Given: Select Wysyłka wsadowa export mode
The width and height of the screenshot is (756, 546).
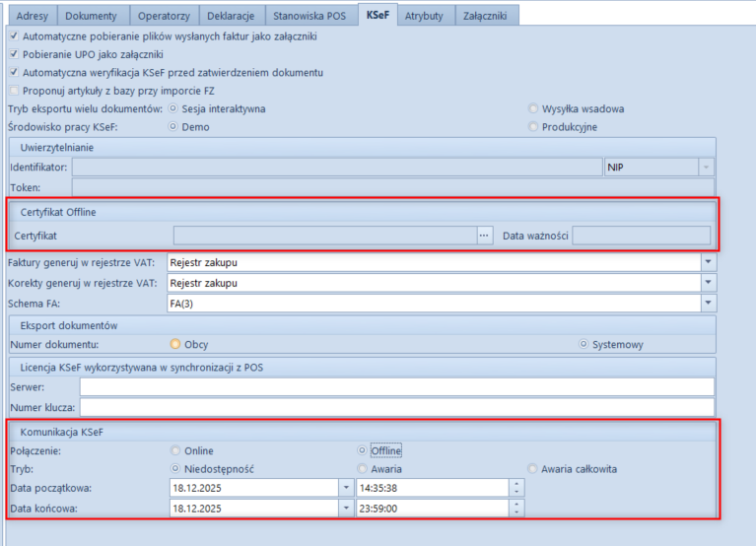Looking at the screenshot, I should point(533,109).
